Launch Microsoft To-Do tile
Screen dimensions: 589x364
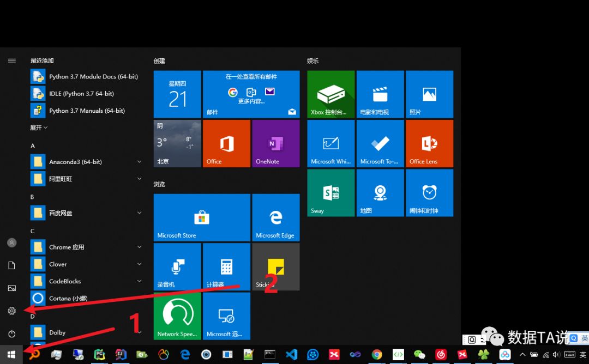click(x=380, y=143)
